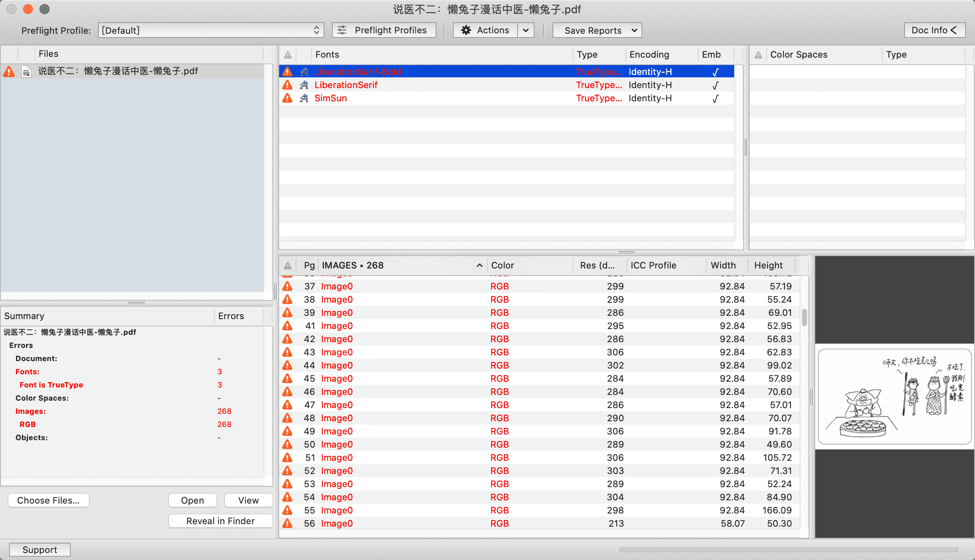This screenshot has height=560, width=975.
Task: Click font glyph icon beside LiberationSerif
Action: click(304, 85)
